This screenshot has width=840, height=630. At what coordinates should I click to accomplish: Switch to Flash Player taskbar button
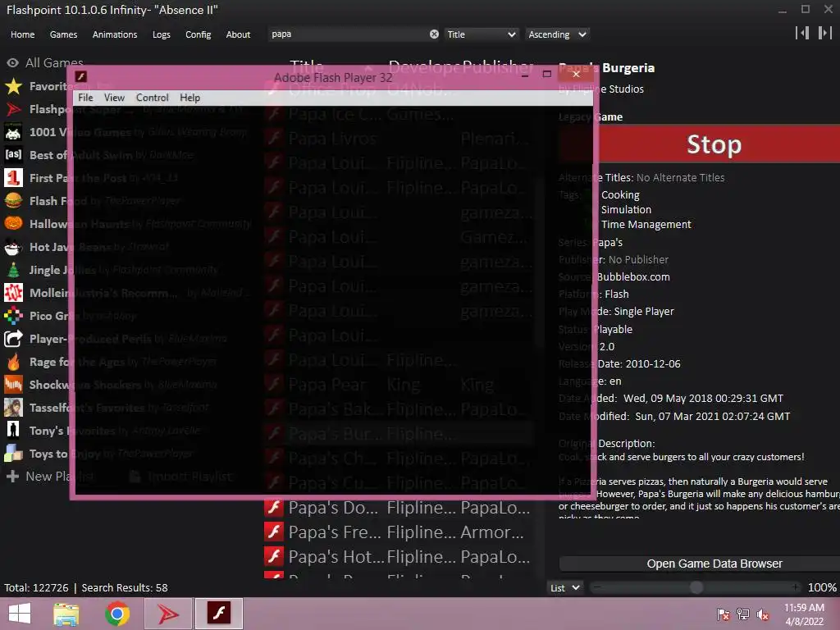click(219, 614)
